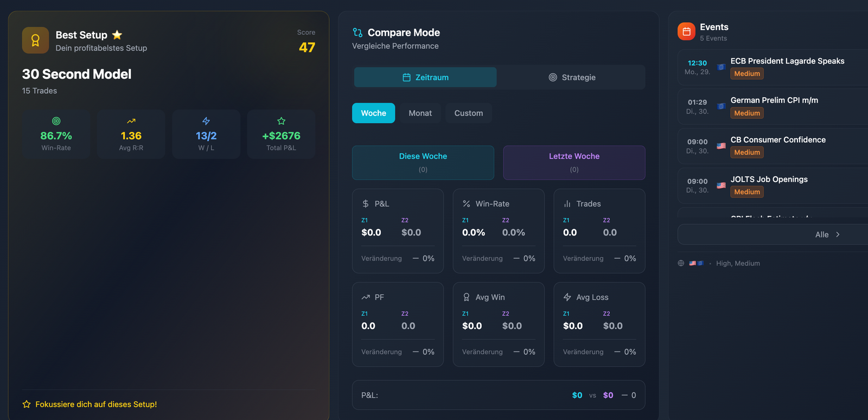Show all events with Alle button

coord(773,234)
